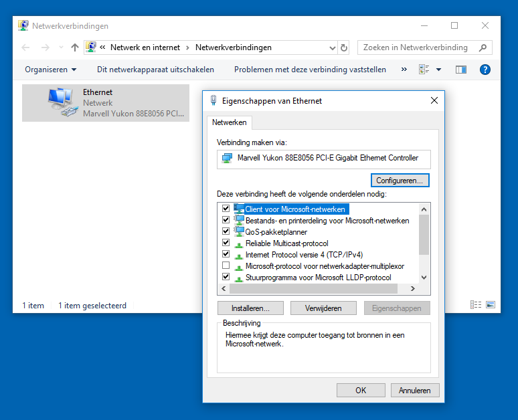Switch to large icons view in status bar
Viewport: 518px width, 420px height.
491,305
